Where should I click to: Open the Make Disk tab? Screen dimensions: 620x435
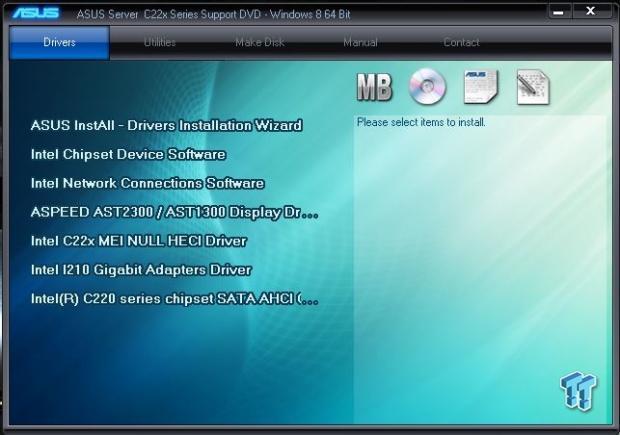pos(260,42)
